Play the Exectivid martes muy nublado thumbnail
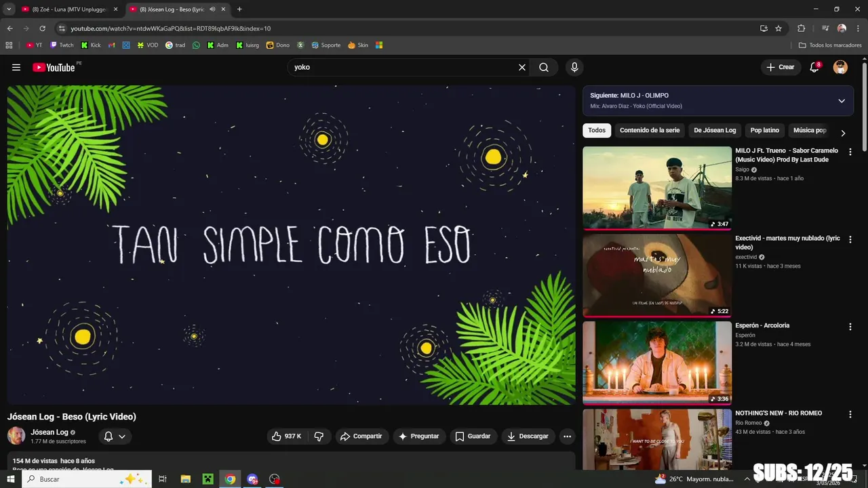Image resolution: width=868 pixels, height=488 pixels. (657, 276)
